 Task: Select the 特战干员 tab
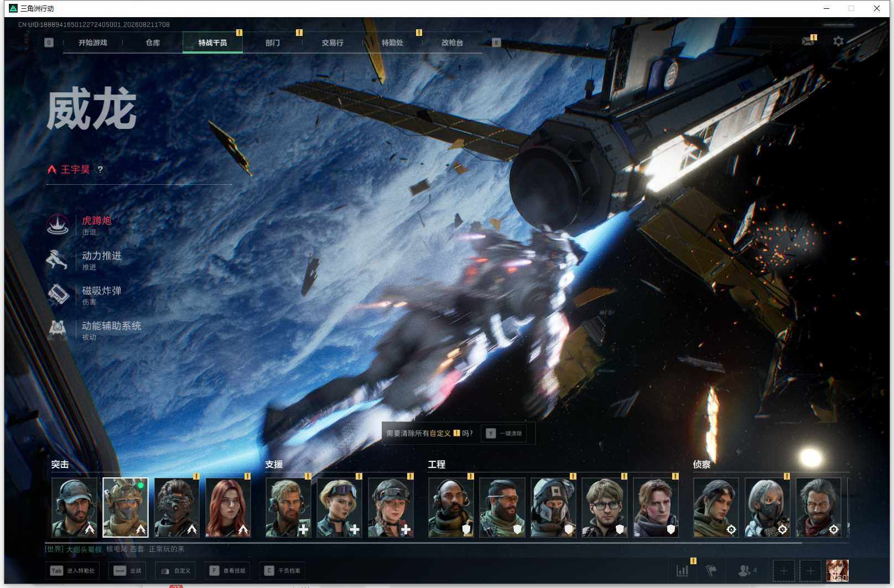pyautogui.click(x=212, y=43)
